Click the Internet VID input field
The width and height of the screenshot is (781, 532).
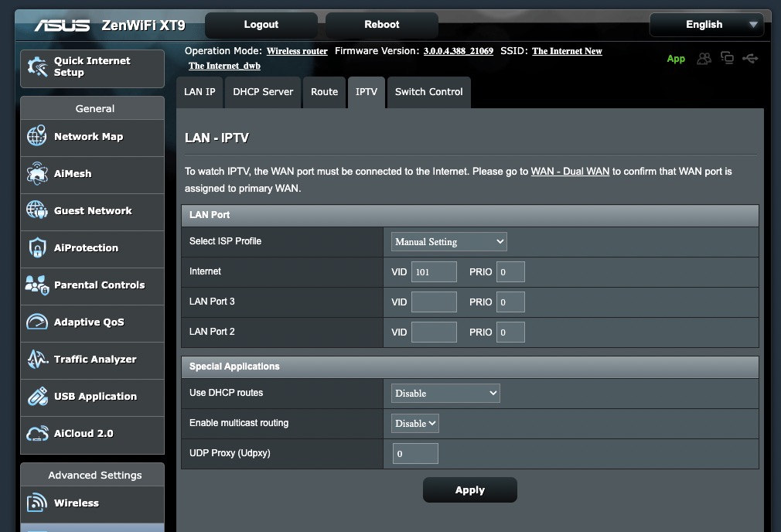click(434, 271)
